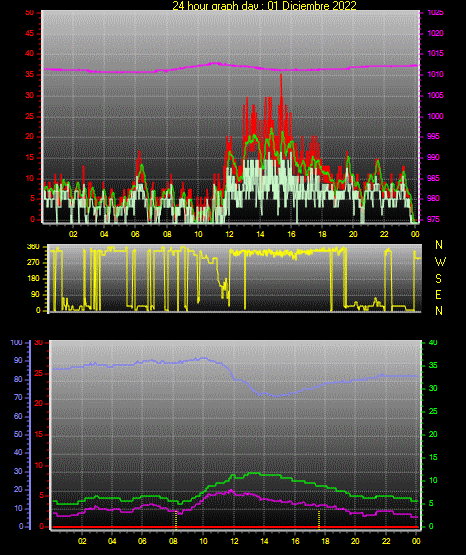Click the S compass label beside direction graph

pyautogui.click(x=438, y=279)
